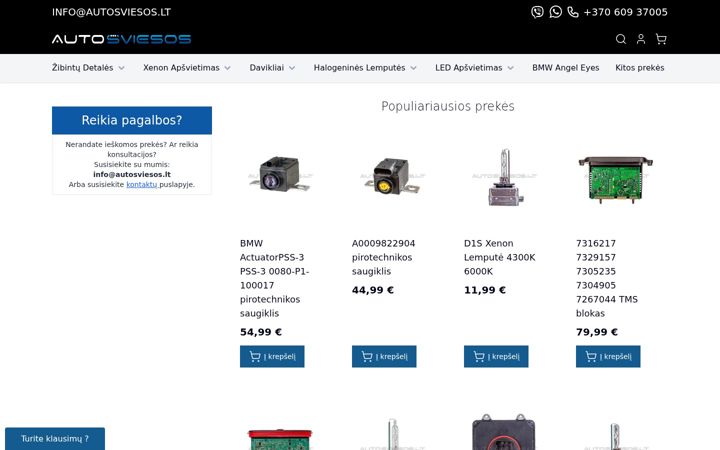Image resolution: width=720 pixels, height=450 pixels.
Task: Expand the Davikliai menu
Action: pyautogui.click(x=272, y=68)
